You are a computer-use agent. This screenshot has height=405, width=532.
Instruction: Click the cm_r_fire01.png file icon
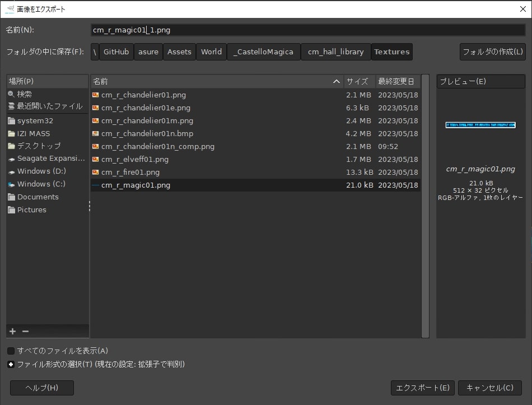click(x=96, y=173)
